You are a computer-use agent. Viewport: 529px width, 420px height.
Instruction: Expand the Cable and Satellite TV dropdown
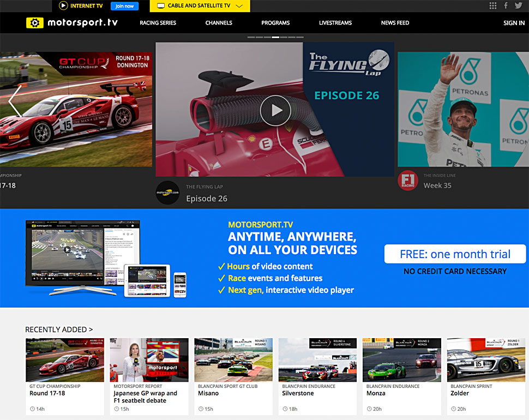click(x=239, y=6)
